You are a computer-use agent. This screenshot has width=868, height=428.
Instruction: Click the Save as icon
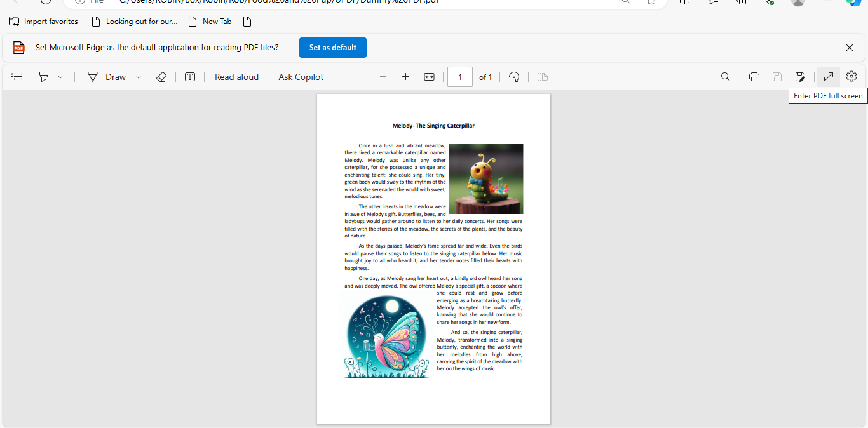pyautogui.click(x=800, y=77)
